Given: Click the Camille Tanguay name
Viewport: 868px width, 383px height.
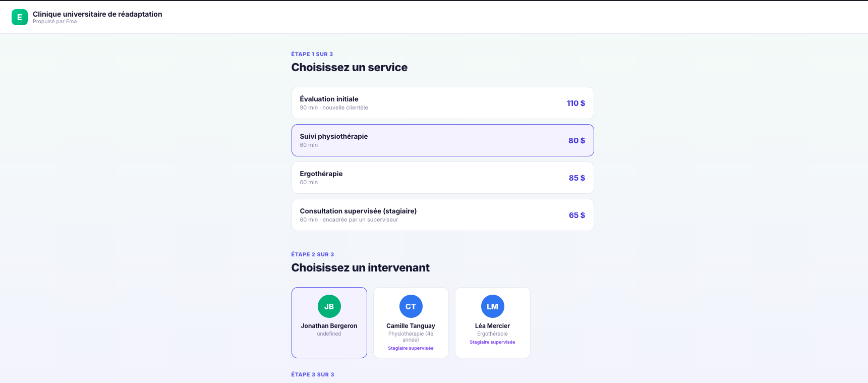Looking at the screenshot, I should click(x=411, y=326).
